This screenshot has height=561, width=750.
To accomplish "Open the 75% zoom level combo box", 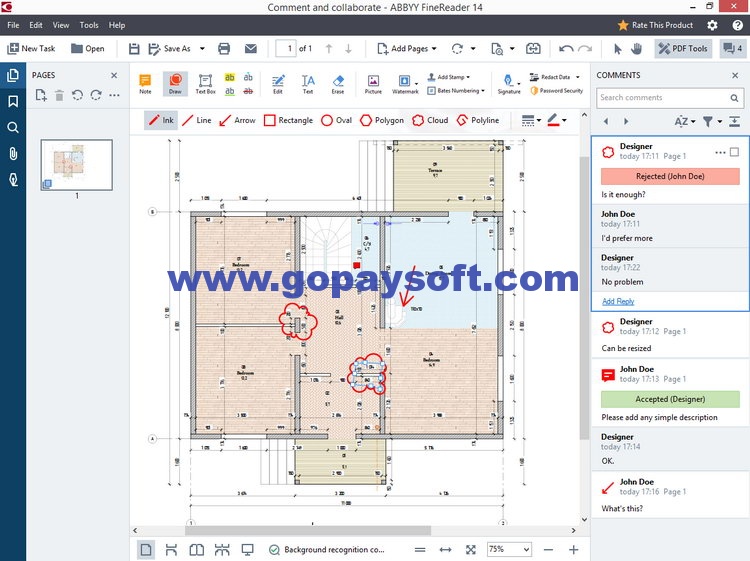I will click(509, 549).
